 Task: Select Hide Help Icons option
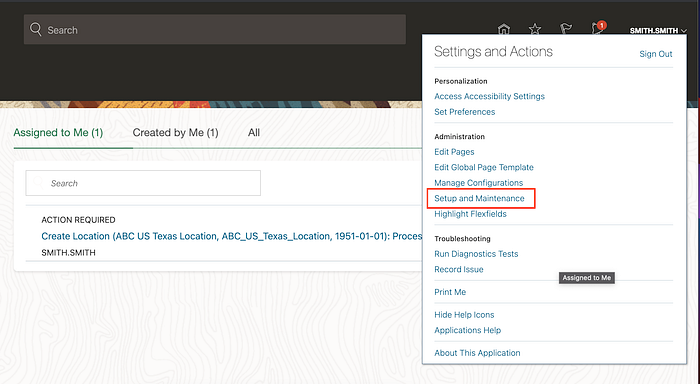464,314
